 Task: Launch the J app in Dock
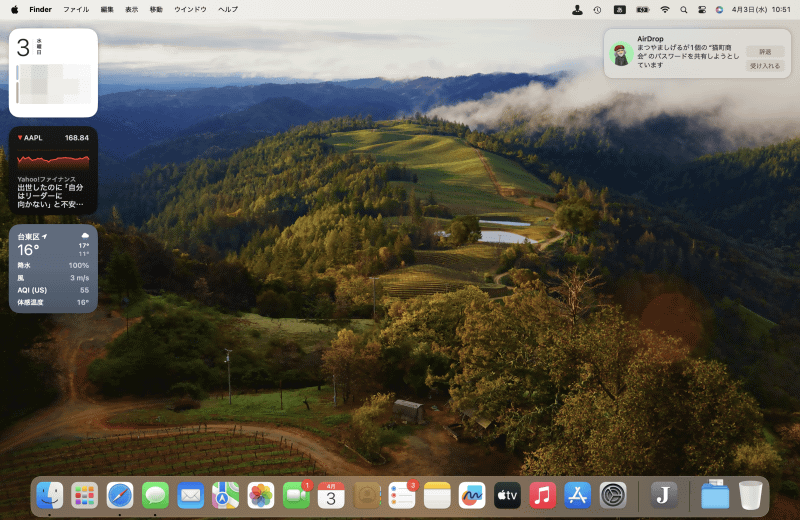(664, 495)
